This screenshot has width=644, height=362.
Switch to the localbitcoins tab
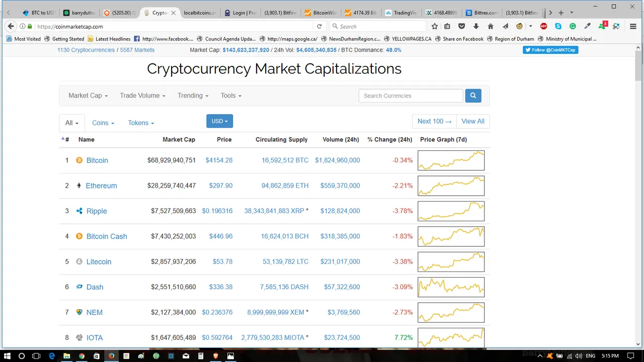point(200,13)
